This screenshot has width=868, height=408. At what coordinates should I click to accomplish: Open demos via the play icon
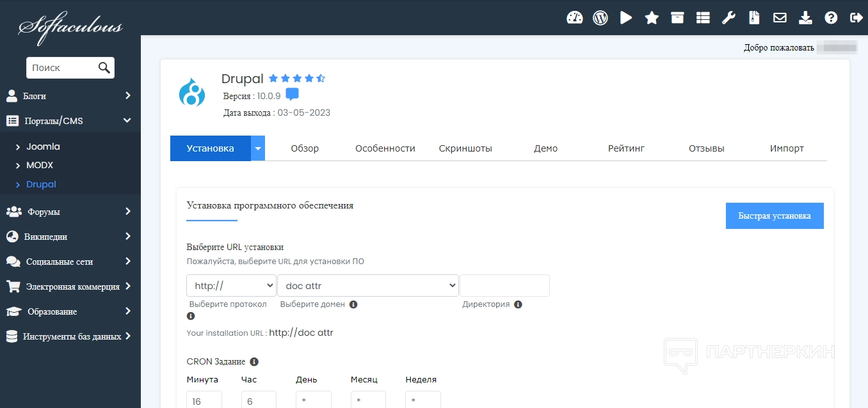[626, 18]
